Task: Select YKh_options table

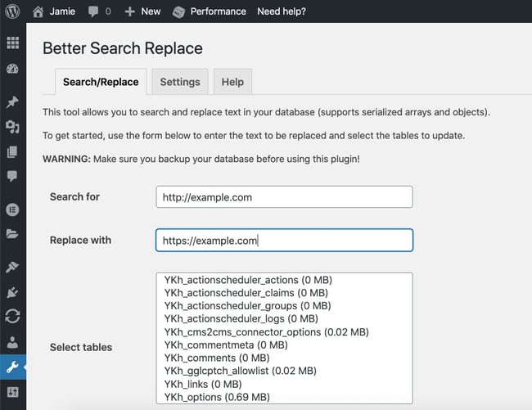Action: click(x=217, y=397)
